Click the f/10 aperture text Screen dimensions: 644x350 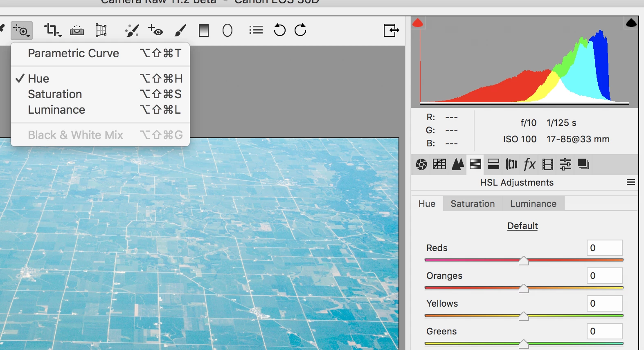(x=528, y=123)
